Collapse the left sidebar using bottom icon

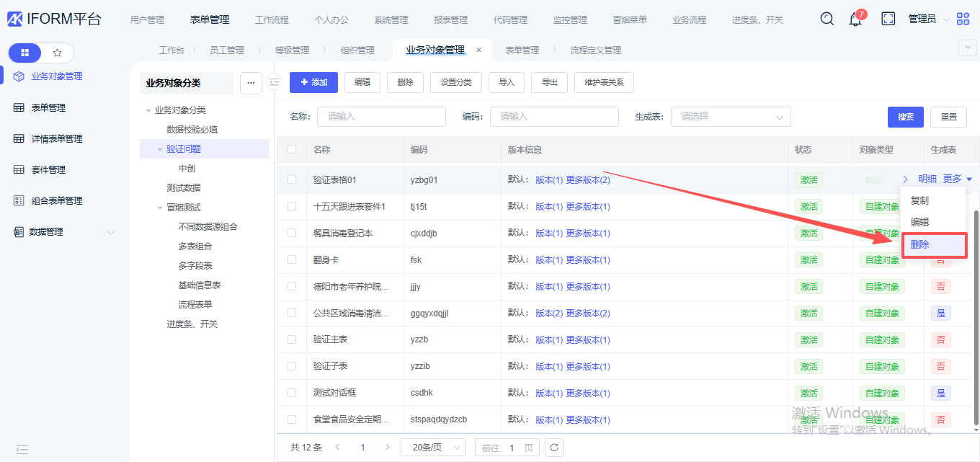point(22,449)
